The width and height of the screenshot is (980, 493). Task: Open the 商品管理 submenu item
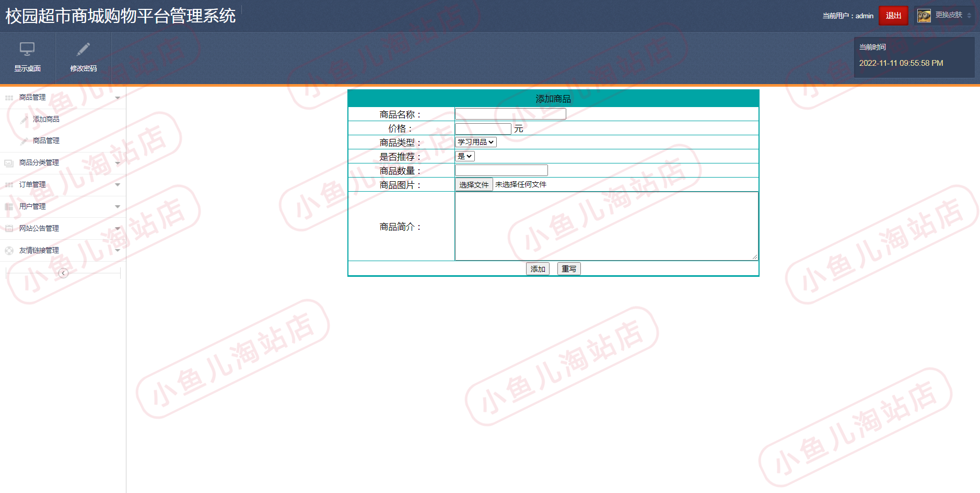coord(46,141)
